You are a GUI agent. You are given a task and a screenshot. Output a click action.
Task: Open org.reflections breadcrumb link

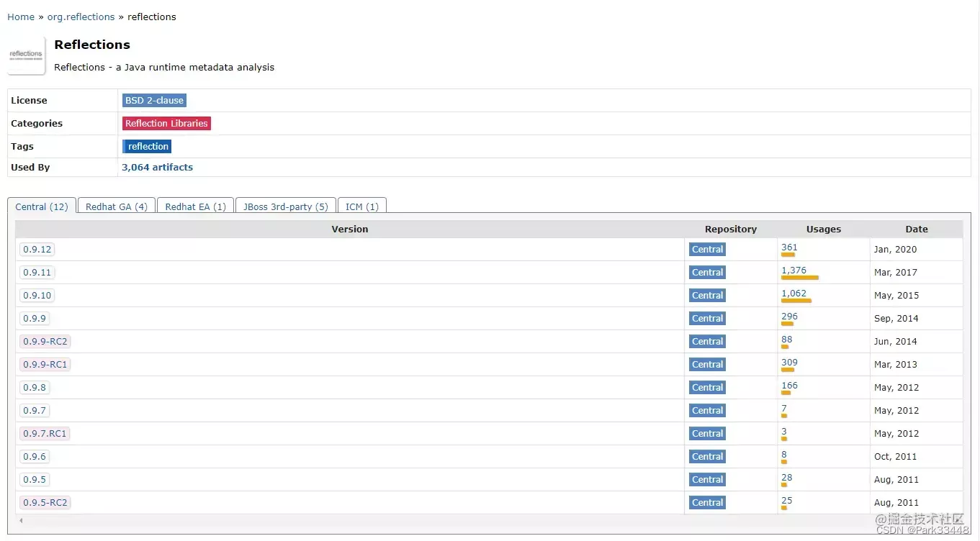81,17
